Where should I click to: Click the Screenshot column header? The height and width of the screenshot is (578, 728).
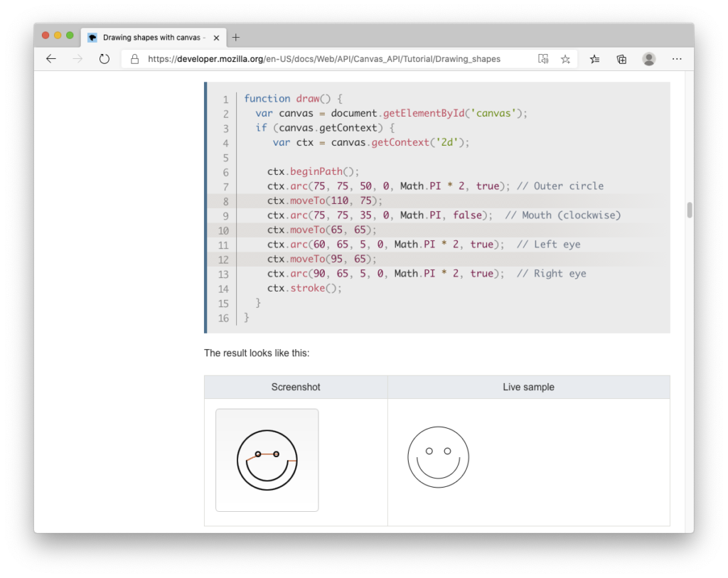pyautogui.click(x=296, y=387)
